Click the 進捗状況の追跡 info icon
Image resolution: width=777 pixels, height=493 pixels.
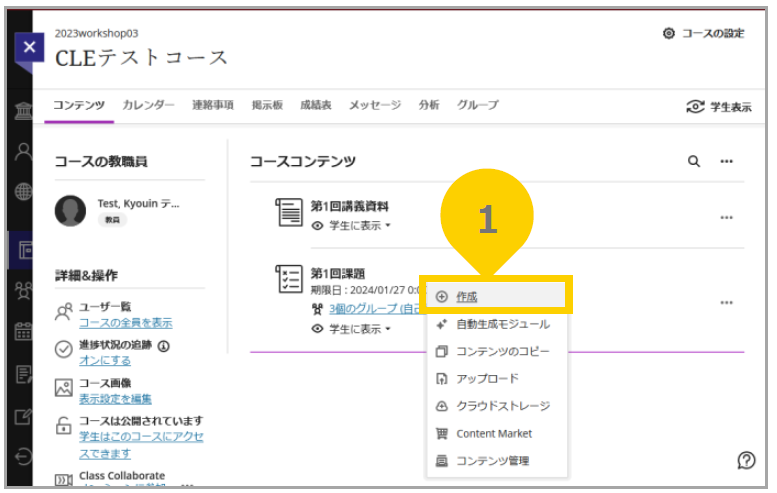tap(164, 346)
